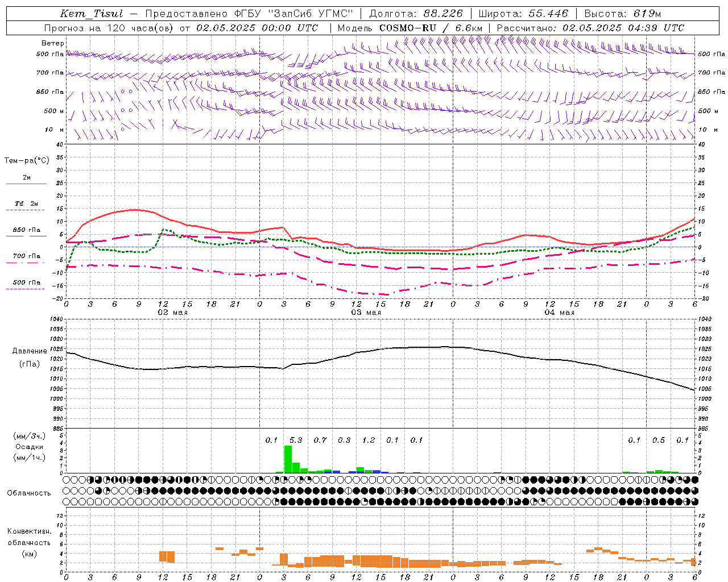Viewport: 728px width, 582px height.
Task: Click the 'Td 2м' dew point legend entry
Action: (27, 203)
